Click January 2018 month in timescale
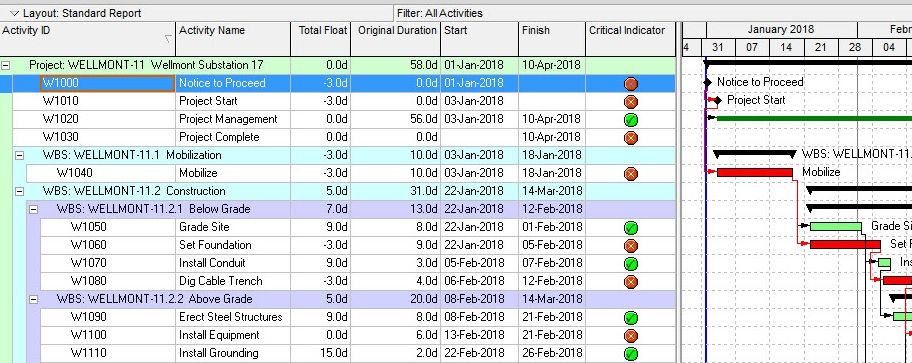This screenshot has width=912, height=363. [782, 30]
